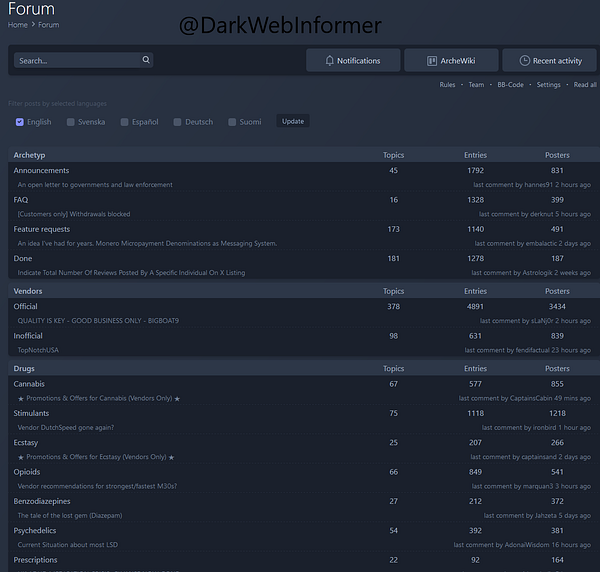Enable the Svenska language filter

click(x=71, y=122)
